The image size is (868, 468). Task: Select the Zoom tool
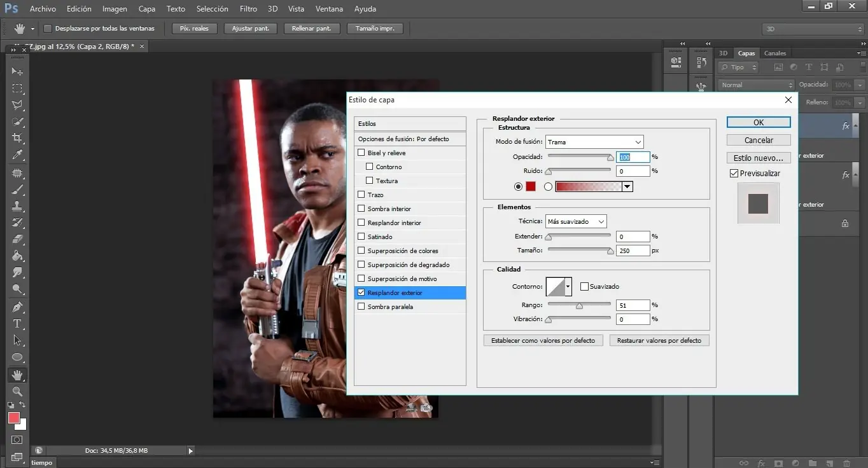18,392
